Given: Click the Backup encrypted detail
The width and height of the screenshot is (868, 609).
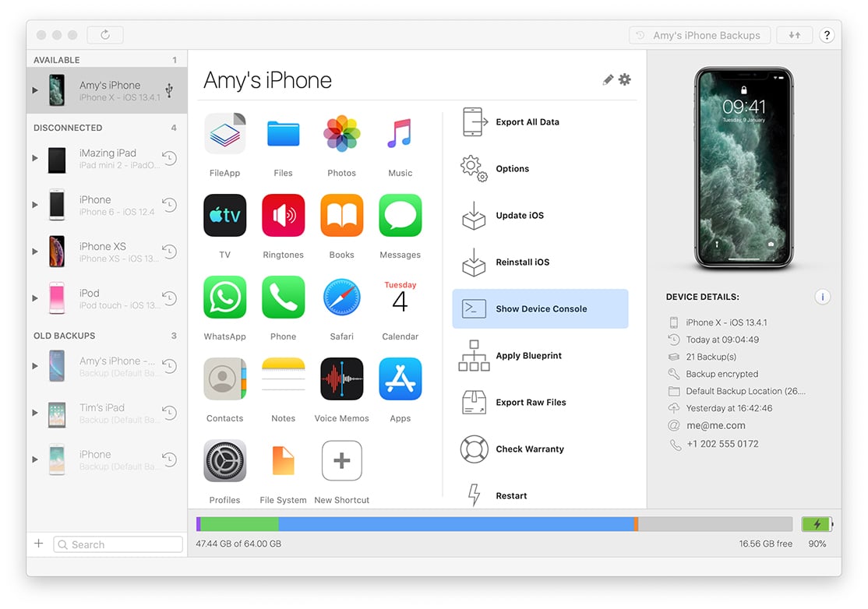Looking at the screenshot, I should [x=722, y=374].
